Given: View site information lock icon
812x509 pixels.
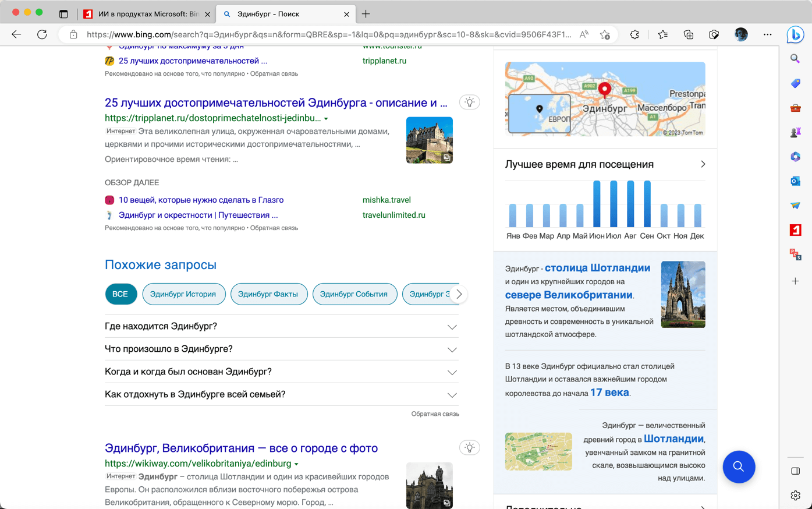Looking at the screenshot, I should pos(73,34).
